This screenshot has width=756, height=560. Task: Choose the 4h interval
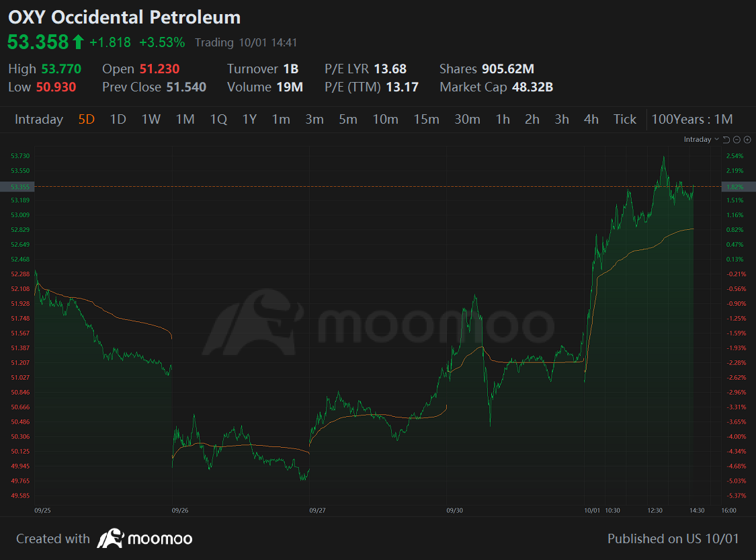(591, 119)
